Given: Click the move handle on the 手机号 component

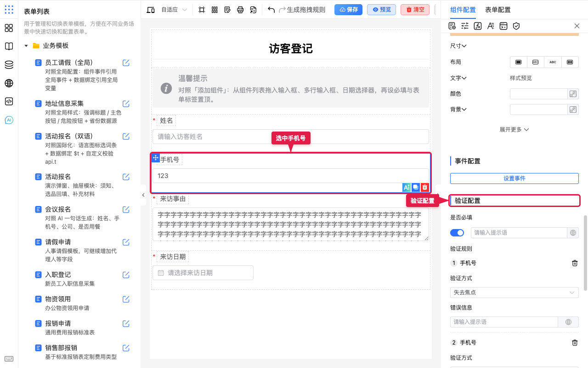Looking at the screenshot, I should [x=155, y=158].
